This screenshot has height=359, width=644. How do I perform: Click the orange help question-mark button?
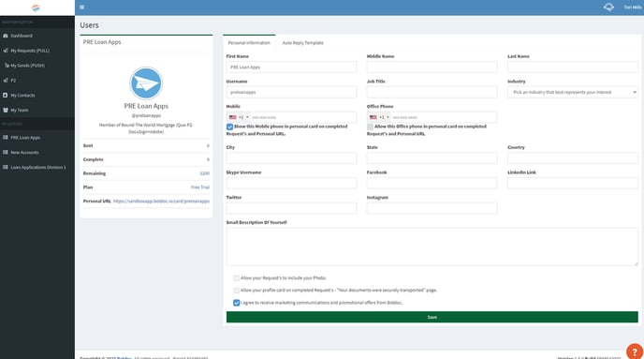[x=635, y=352]
